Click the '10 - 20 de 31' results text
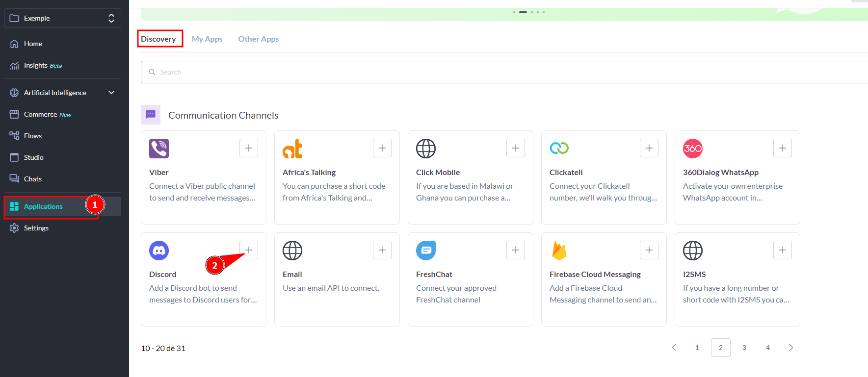This screenshot has width=868, height=377. tap(163, 348)
